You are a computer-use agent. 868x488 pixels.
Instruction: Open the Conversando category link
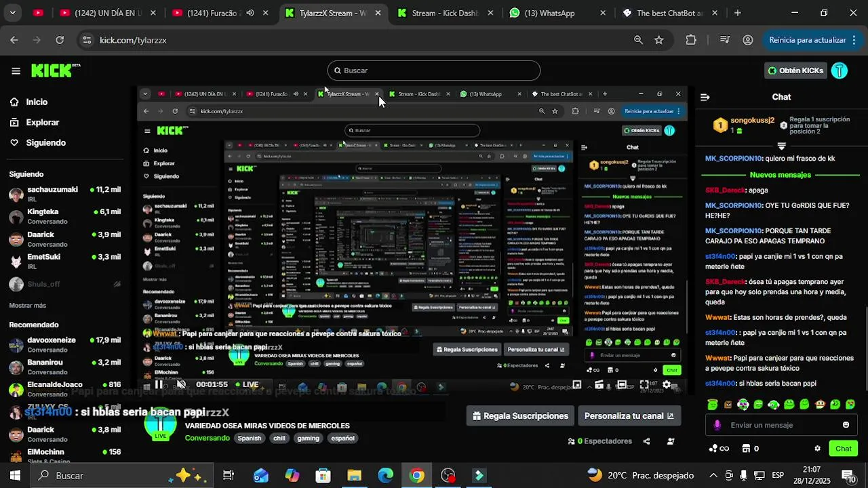pos(208,438)
